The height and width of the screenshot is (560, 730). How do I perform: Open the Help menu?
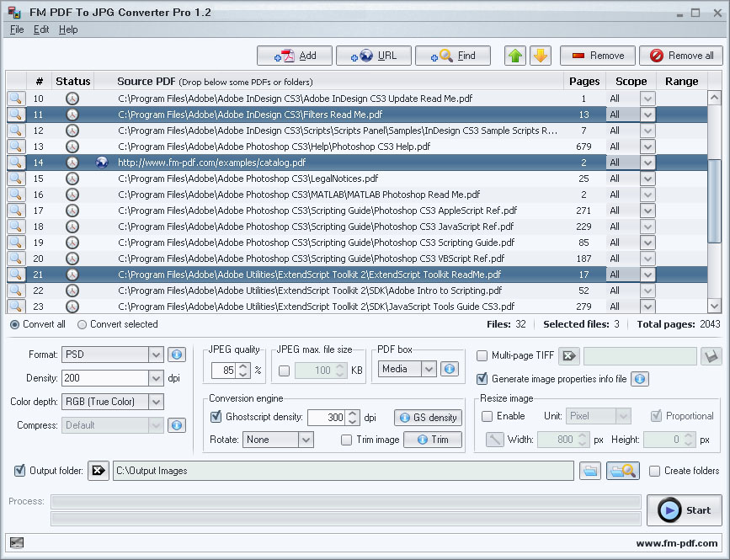[68, 29]
